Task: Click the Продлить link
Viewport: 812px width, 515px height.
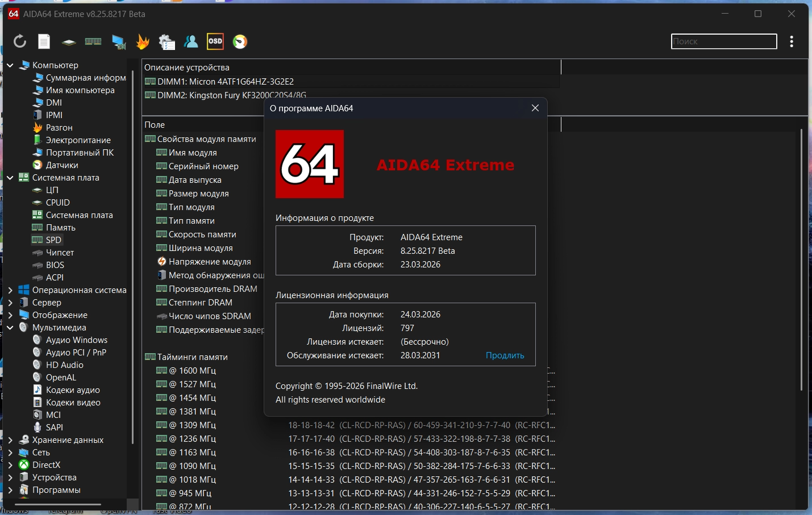Action: tap(505, 355)
